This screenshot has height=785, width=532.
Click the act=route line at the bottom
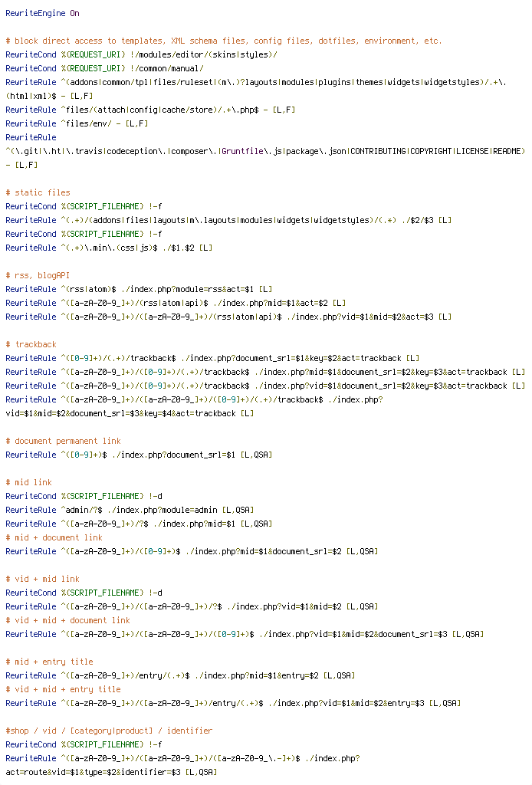112,773
